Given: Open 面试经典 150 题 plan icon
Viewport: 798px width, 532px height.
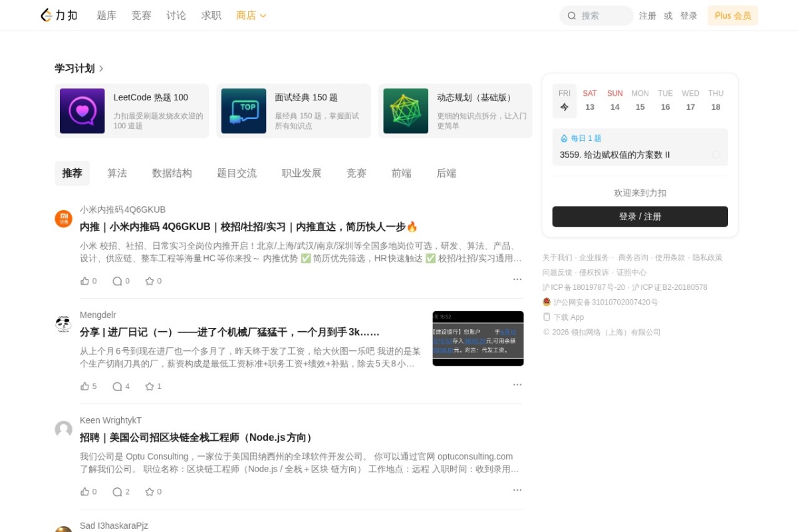Looking at the screenshot, I should (x=243, y=111).
